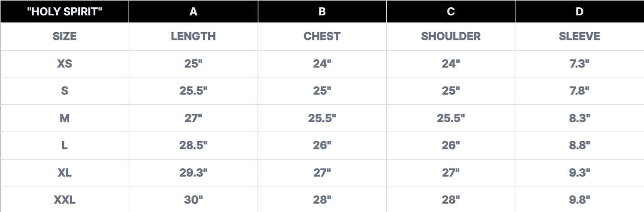Viewport: 644px width, 212px height.
Task: Click the 9.8" sleeve value
Action: (579, 200)
